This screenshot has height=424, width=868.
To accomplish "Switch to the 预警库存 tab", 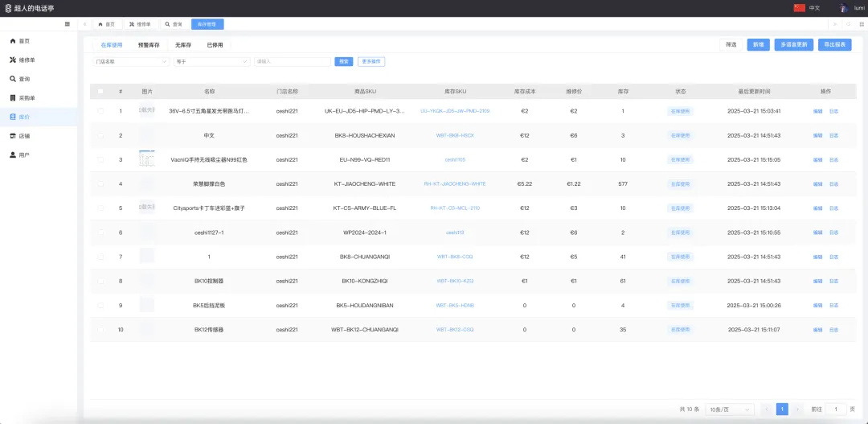I will (x=149, y=45).
